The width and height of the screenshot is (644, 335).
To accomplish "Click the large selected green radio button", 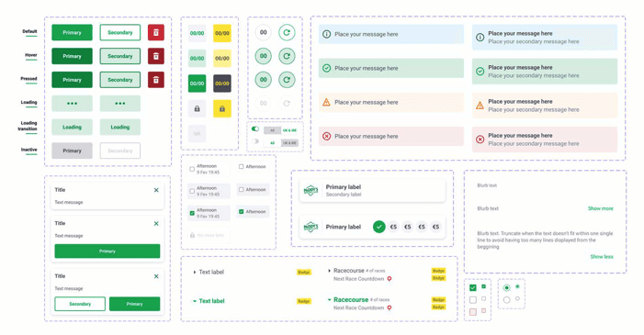I will [x=507, y=288].
